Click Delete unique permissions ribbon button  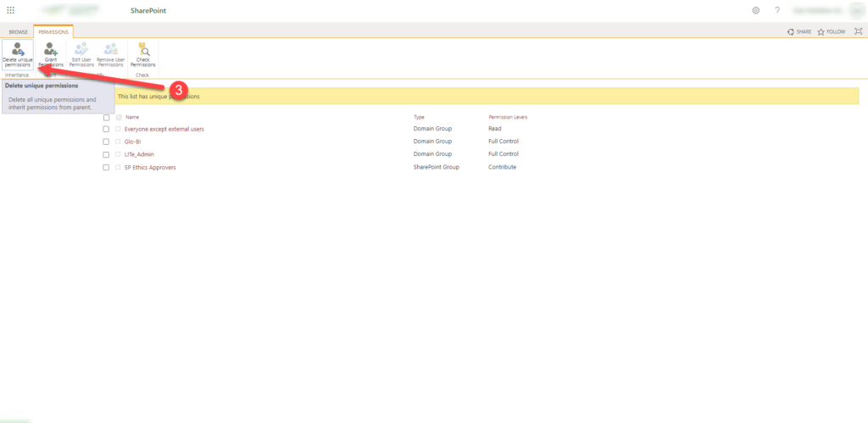[x=17, y=55]
